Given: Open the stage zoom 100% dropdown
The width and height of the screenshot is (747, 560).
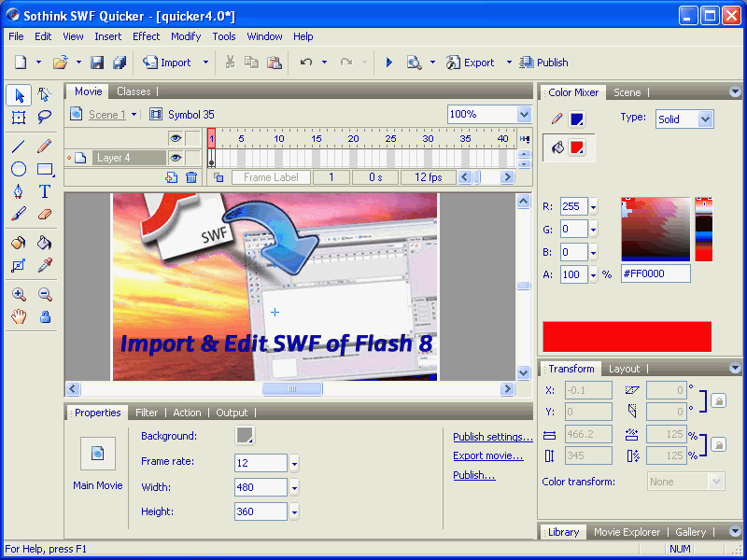Looking at the screenshot, I should point(524,114).
